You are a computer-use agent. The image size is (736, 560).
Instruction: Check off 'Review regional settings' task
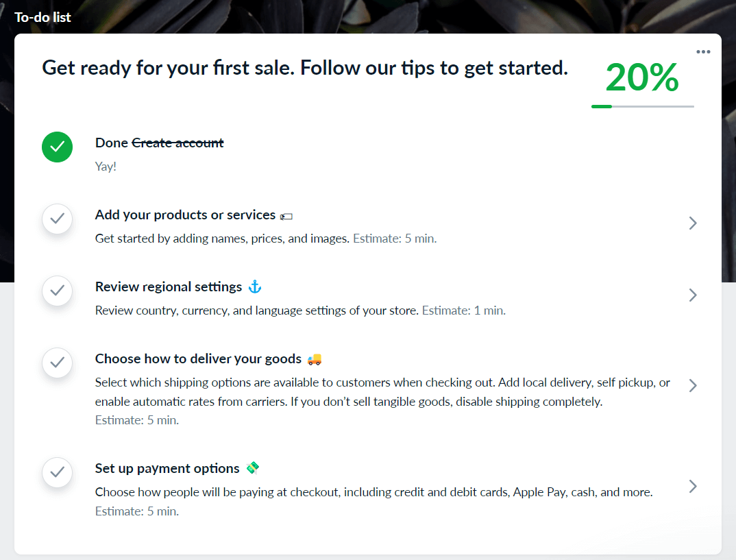(58, 291)
